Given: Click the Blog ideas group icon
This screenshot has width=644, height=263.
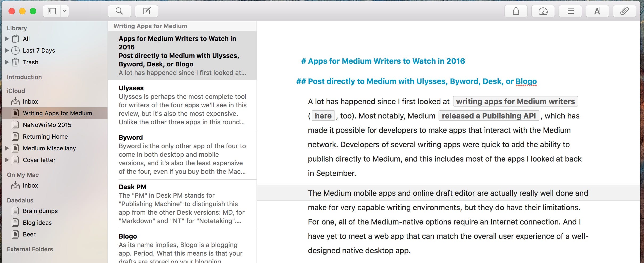Looking at the screenshot, I should (x=15, y=223).
